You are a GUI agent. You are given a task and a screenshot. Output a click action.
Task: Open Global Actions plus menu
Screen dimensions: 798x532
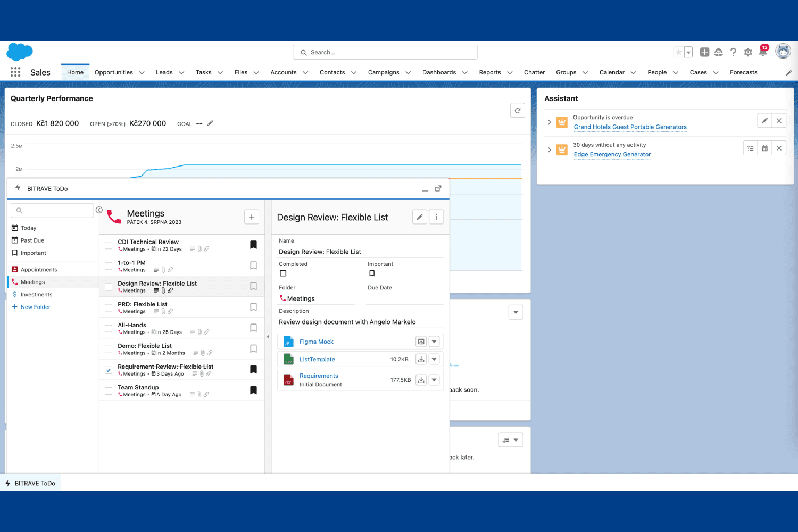coord(704,52)
